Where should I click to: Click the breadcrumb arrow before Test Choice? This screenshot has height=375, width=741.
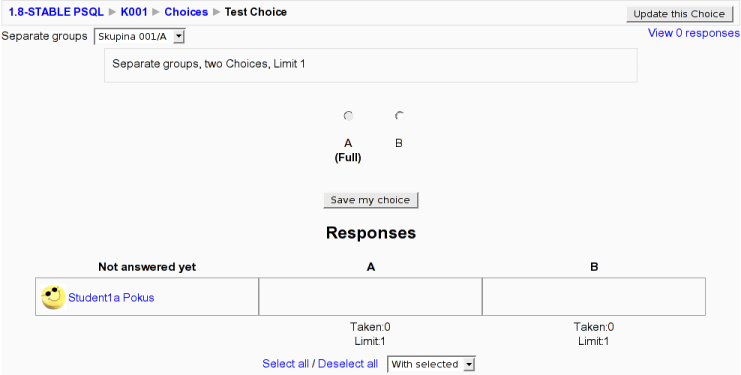tap(216, 12)
